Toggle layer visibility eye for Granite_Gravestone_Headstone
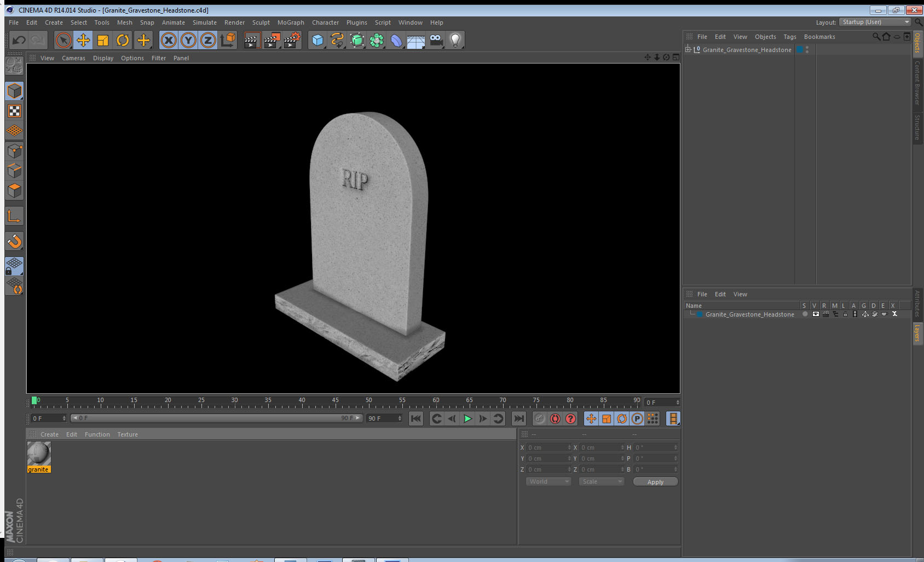Image resolution: width=924 pixels, height=562 pixels. (x=816, y=314)
